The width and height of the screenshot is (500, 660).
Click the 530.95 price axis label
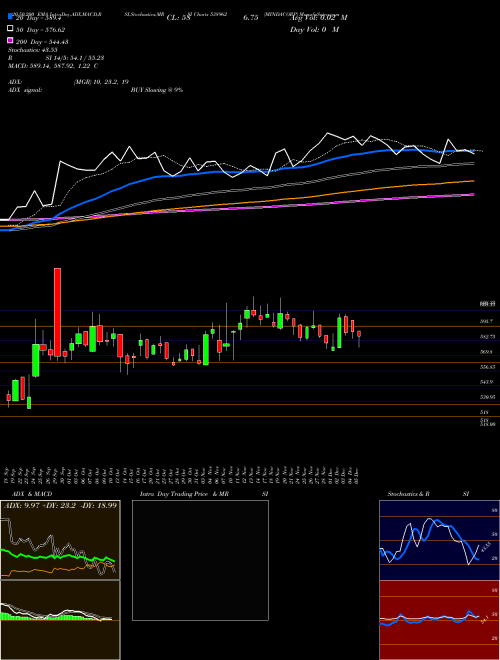488,397
